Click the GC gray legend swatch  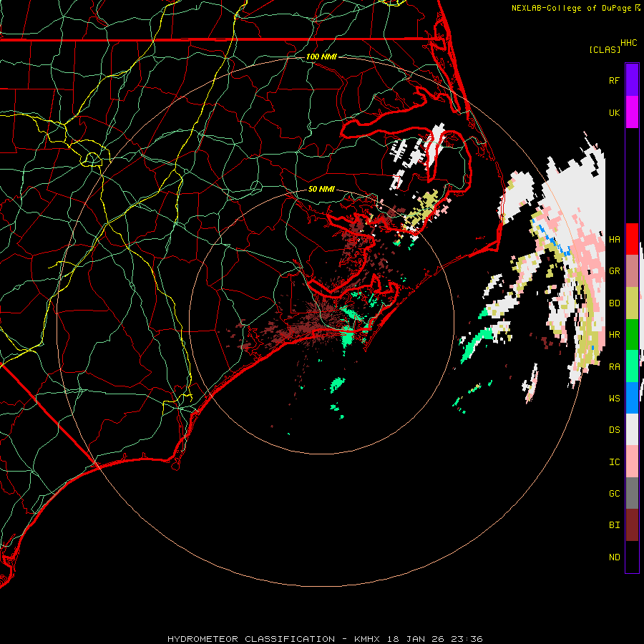coord(632,493)
